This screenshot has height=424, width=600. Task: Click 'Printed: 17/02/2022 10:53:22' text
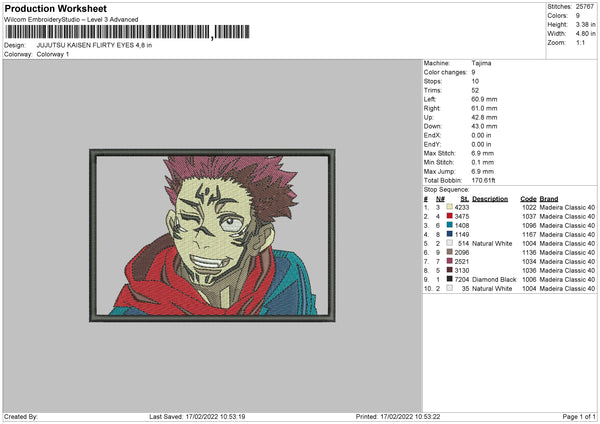tap(398, 417)
